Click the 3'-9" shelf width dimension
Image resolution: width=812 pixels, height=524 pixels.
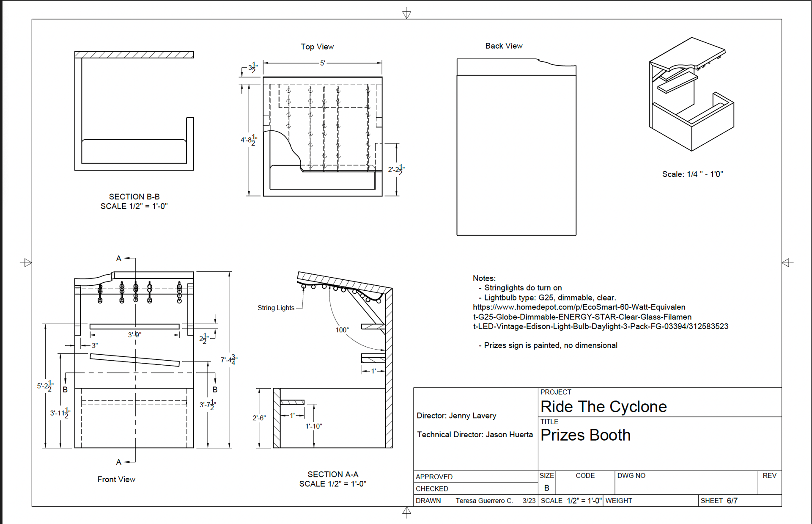coord(134,335)
